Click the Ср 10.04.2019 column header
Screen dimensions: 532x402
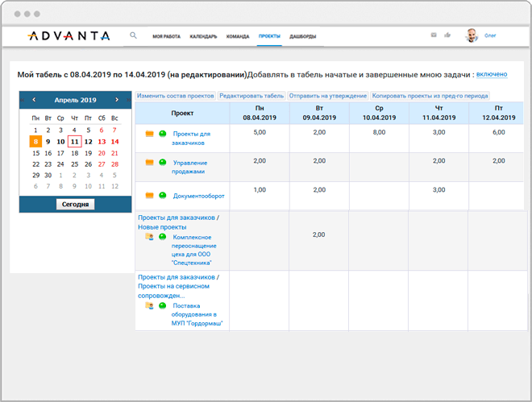(x=379, y=113)
